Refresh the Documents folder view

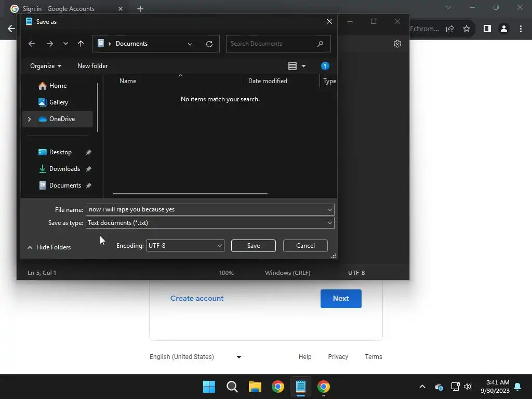[x=209, y=44]
